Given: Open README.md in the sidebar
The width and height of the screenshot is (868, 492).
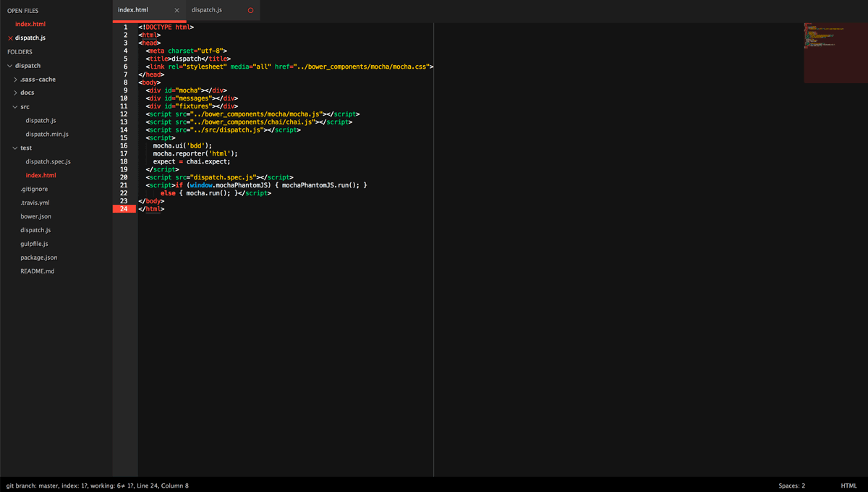Looking at the screenshot, I should click(x=37, y=271).
